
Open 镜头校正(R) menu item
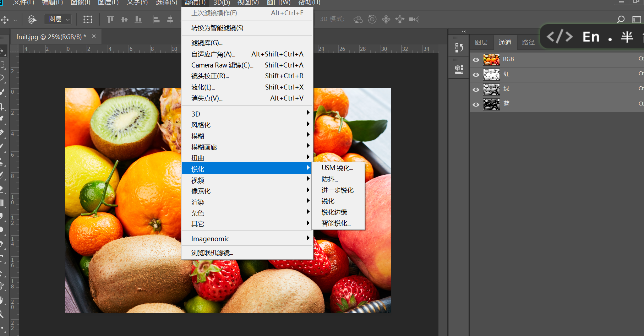click(247, 76)
